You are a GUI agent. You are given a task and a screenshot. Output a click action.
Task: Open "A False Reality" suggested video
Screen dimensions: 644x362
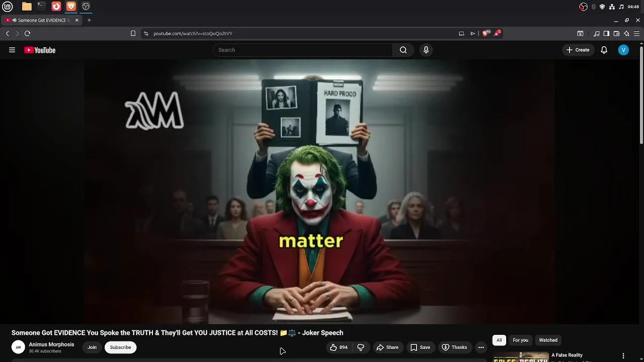coord(567,355)
